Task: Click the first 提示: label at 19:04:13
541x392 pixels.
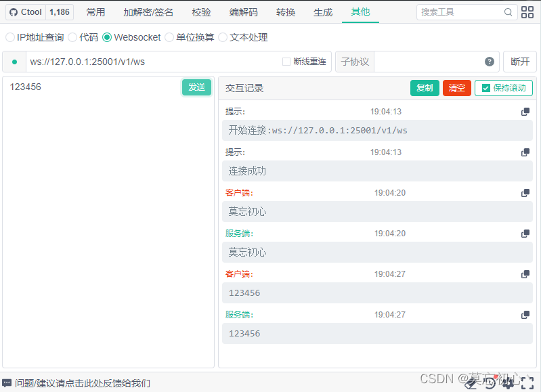Action: pyautogui.click(x=235, y=112)
